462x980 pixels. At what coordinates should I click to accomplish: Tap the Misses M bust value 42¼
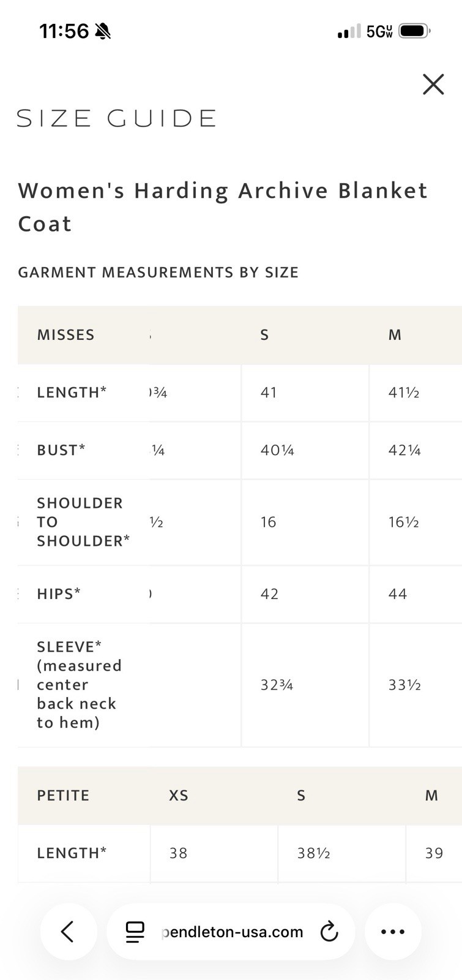click(x=404, y=451)
